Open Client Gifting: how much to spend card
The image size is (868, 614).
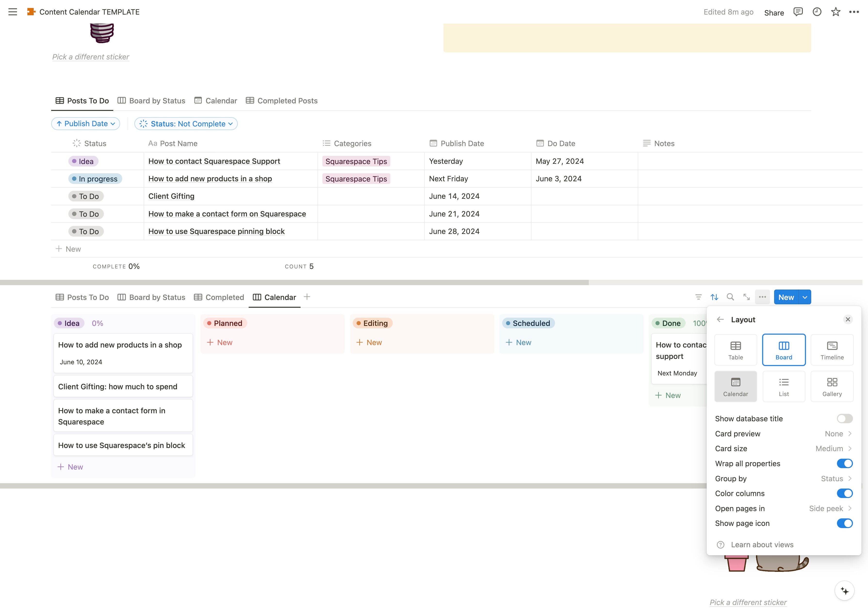[x=118, y=387]
